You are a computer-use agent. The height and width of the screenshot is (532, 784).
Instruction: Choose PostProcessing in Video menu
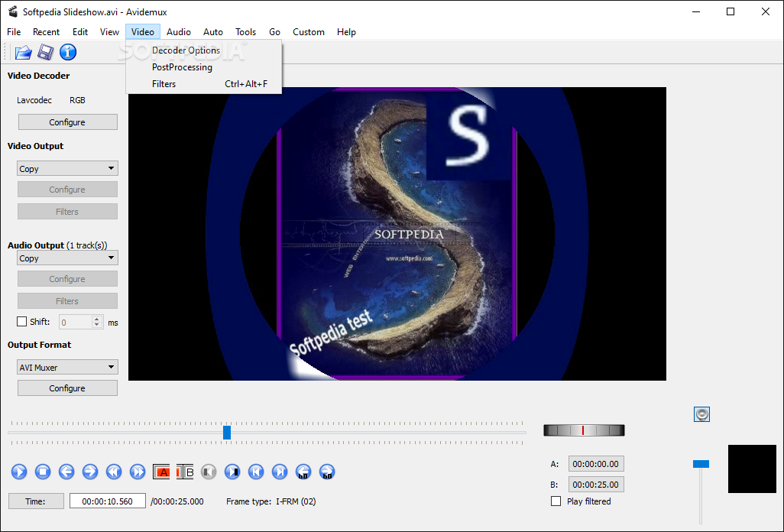tap(203, 67)
